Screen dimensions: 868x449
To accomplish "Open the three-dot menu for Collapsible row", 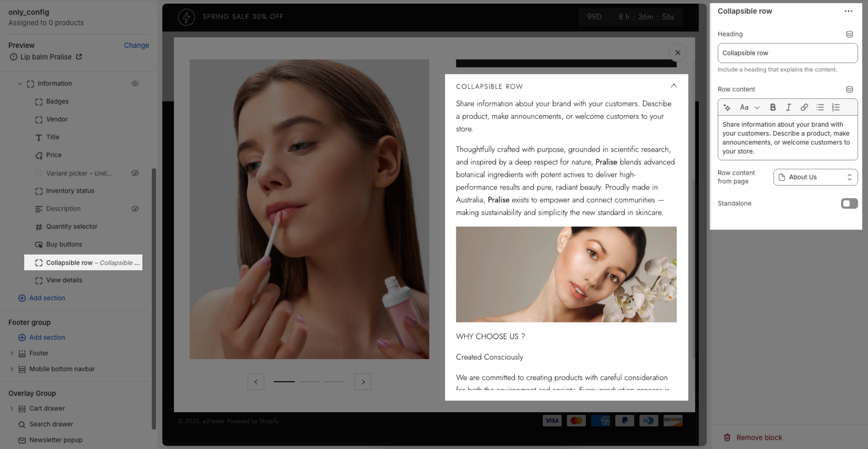I will coord(848,11).
